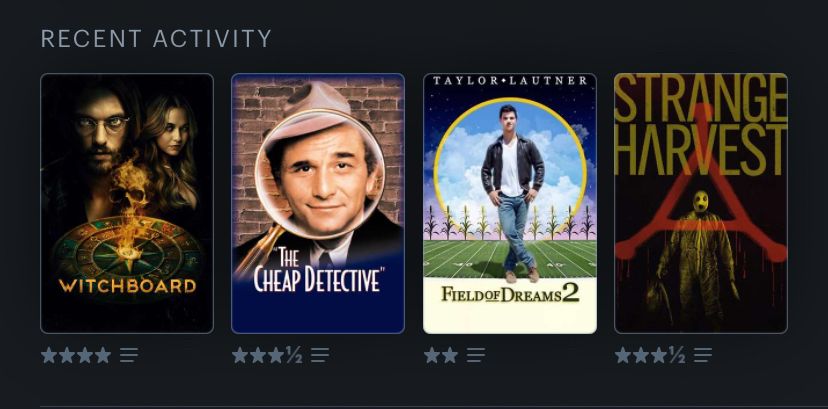828x409 pixels.
Task: Click the first star under The Cheap Detective
Action: pos(240,355)
